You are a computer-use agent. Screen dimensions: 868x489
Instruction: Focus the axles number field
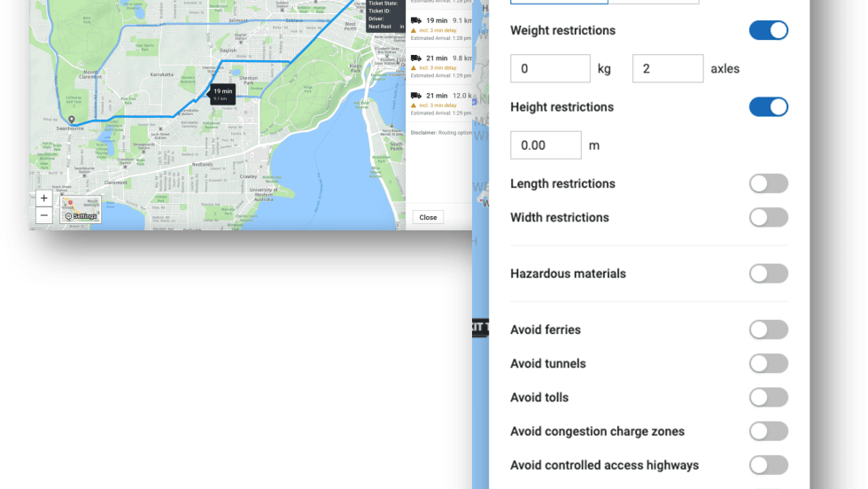667,68
